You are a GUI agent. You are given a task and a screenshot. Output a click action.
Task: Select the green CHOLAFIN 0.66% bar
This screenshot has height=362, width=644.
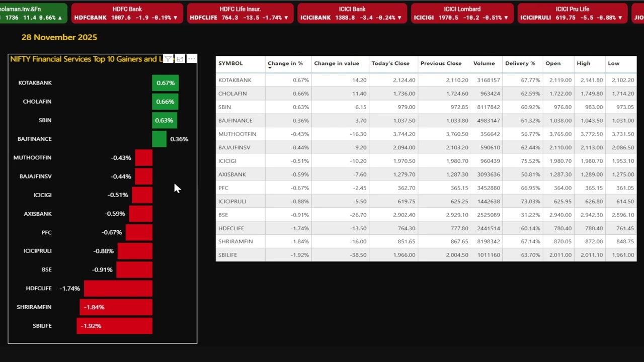coord(165,102)
